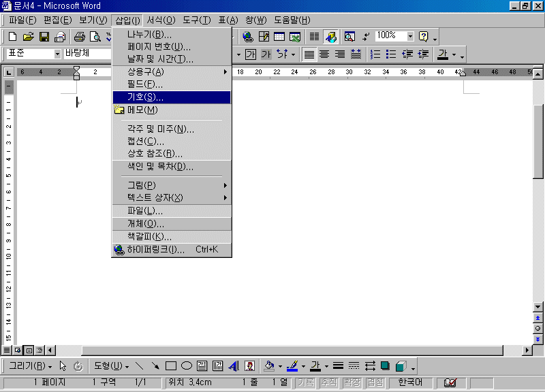545x392 pixels.
Task: Select 메모(M) menu item
Action: 172,110
